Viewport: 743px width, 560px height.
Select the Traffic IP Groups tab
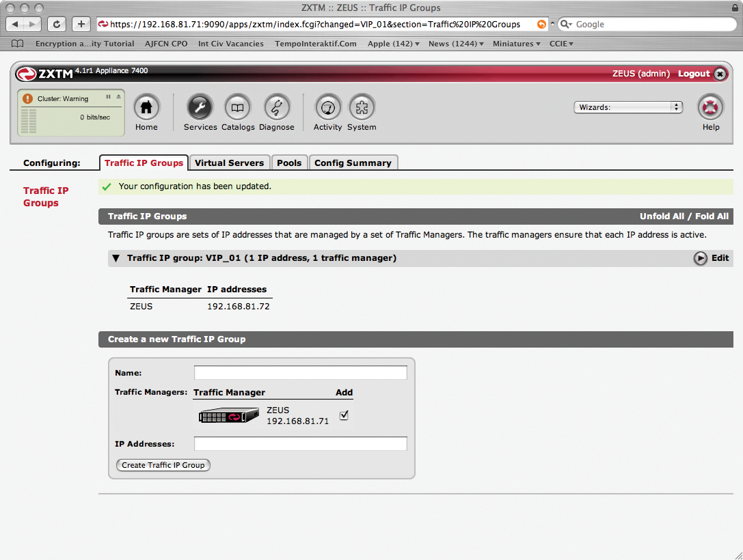pos(144,163)
